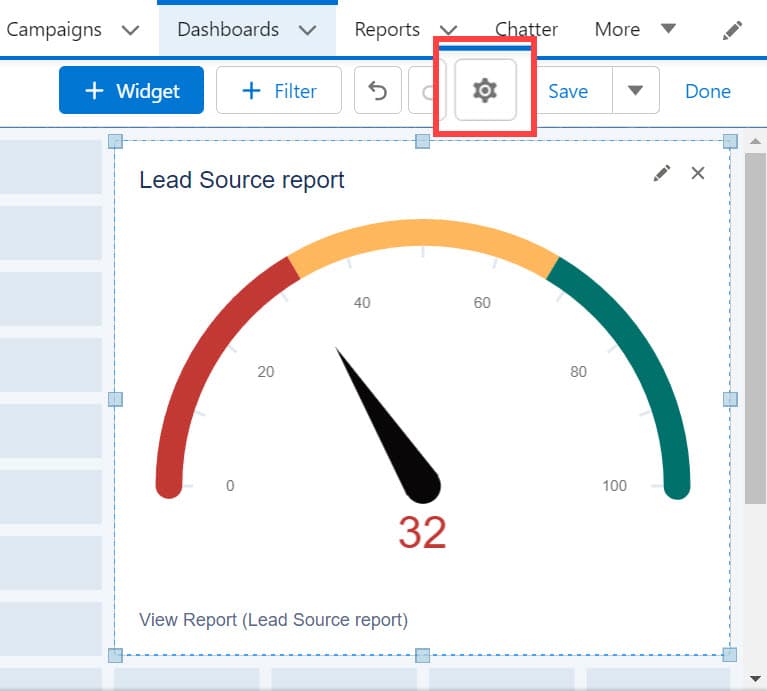Click the top-center widget resize handle
The height and width of the screenshot is (691, 767).
(x=423, y=141)
